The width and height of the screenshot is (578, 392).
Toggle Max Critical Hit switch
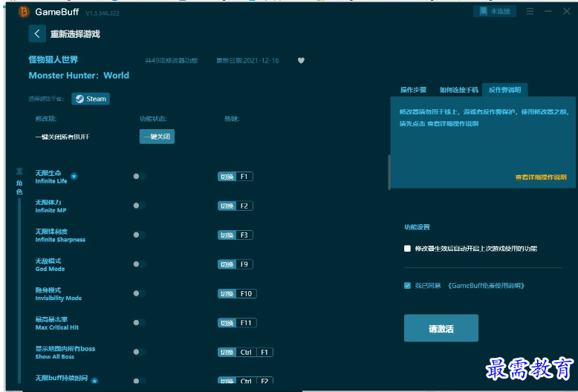140,323
